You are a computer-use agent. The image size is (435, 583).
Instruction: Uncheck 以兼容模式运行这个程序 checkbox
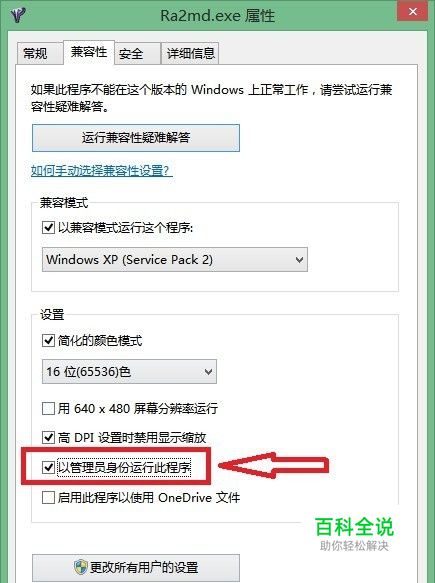pos(48,227)
